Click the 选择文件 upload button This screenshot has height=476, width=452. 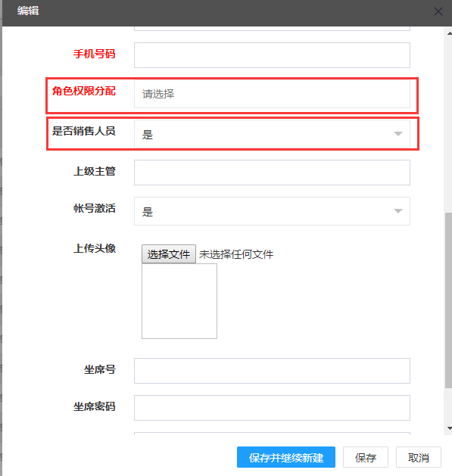[169, 254]
